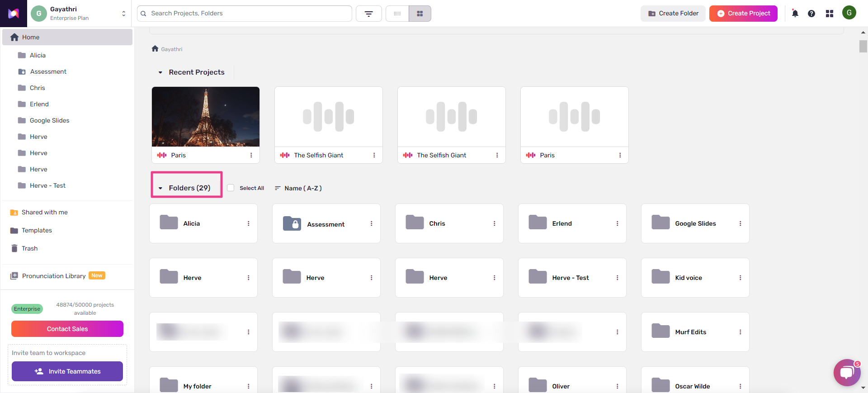Open Oliver folder options menu
The image size is (868, 393).
[618, 386]
